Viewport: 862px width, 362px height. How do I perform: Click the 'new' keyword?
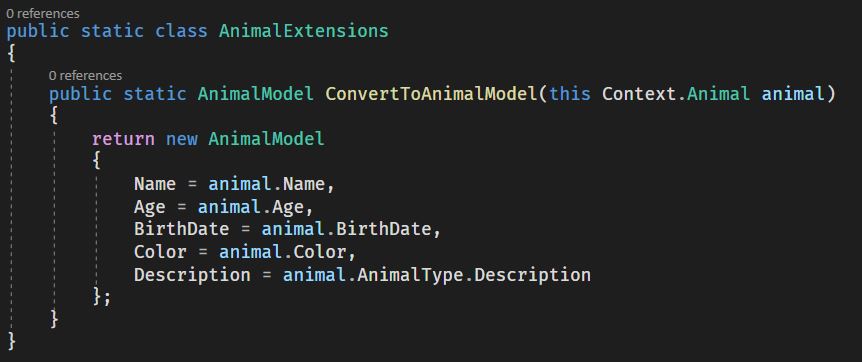pos(181,139)
